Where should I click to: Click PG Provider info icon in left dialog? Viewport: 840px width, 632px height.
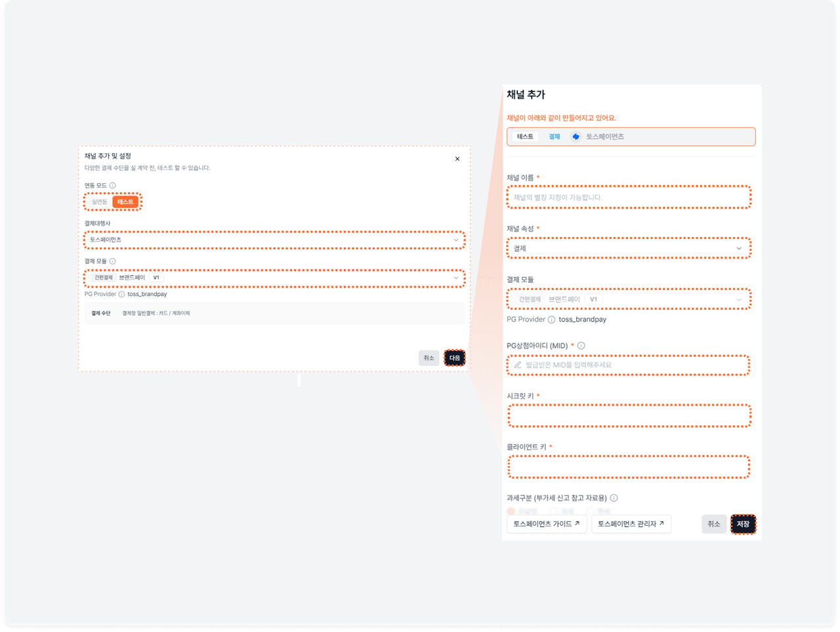[121, 295]
